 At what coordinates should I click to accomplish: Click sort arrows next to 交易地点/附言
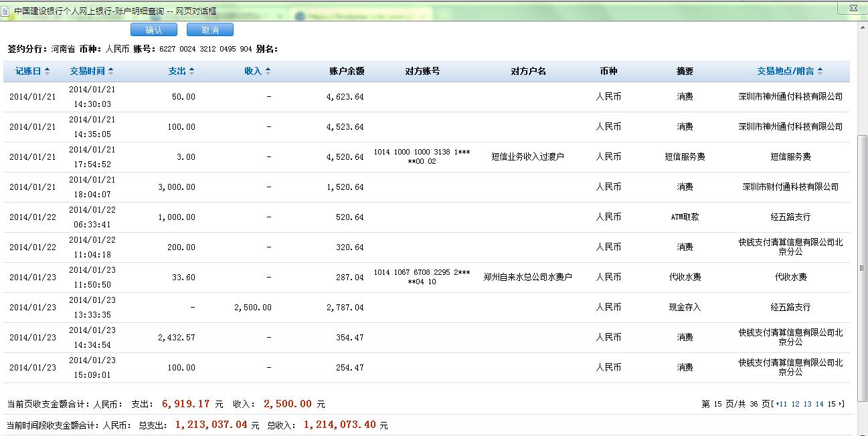tap(820, 72)
